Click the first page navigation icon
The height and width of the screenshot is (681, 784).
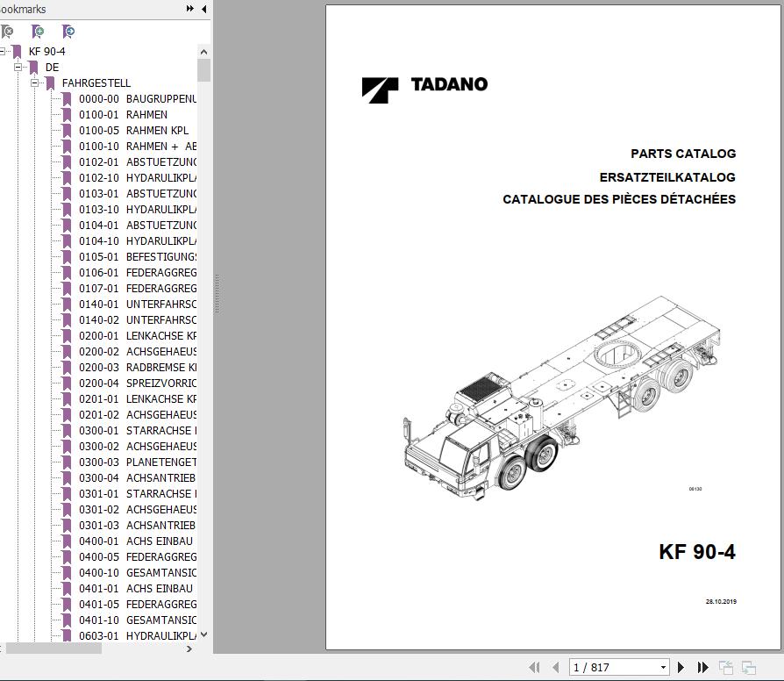[x=535, y=667]
